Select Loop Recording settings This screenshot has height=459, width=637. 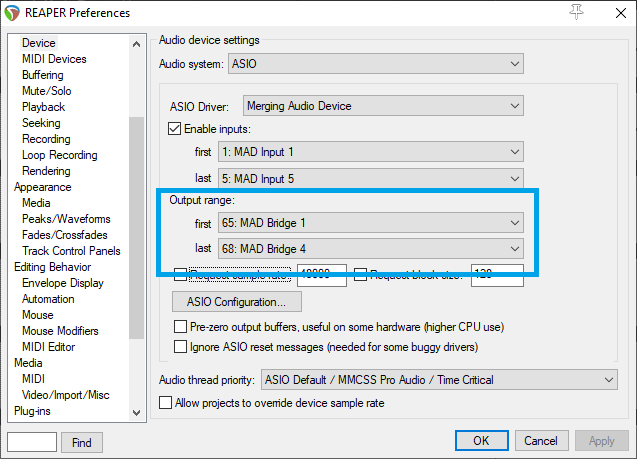(x=60, y=155)
